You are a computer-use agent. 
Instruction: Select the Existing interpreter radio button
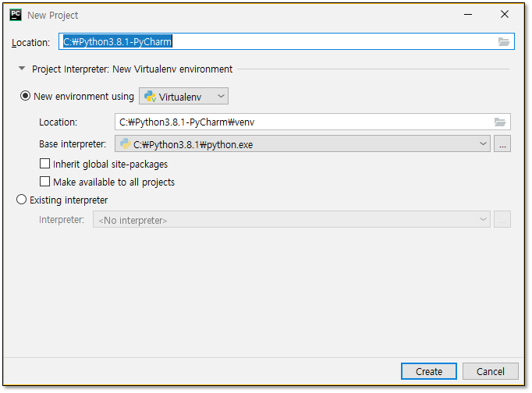[21, 200]
